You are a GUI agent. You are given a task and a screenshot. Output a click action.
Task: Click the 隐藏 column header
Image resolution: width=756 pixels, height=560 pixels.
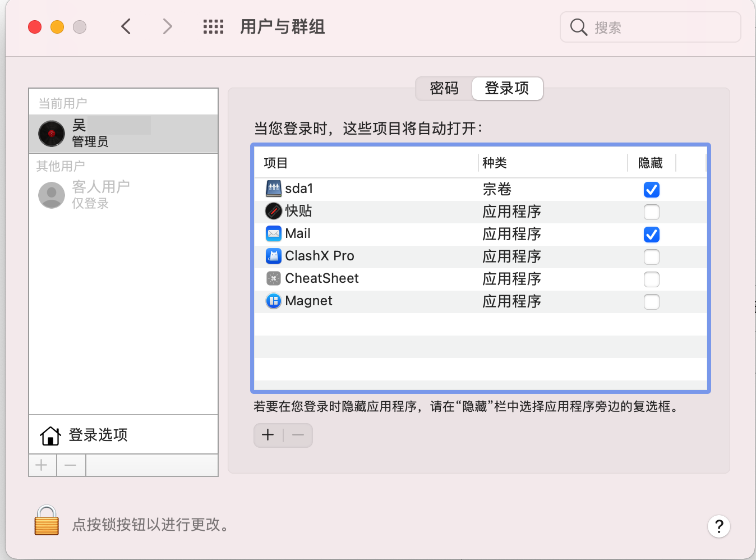pyautogui.click(x=651, y=163)
